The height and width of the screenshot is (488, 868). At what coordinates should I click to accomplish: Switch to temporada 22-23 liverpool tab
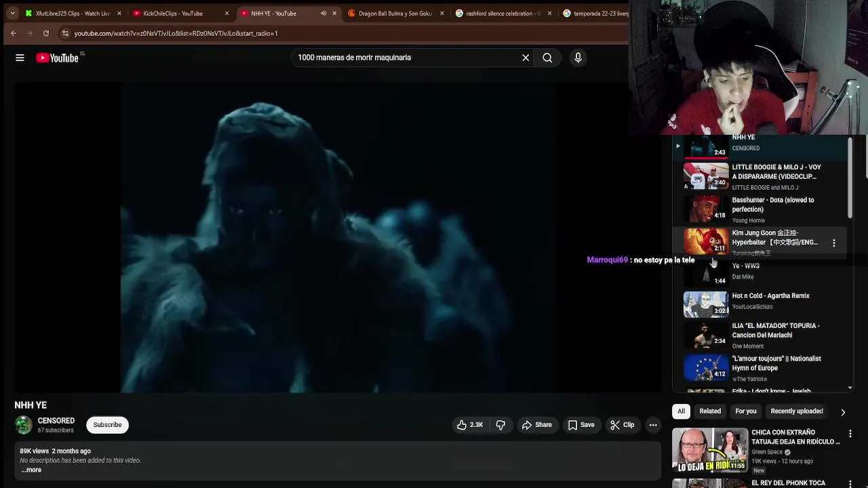(595, 13)
